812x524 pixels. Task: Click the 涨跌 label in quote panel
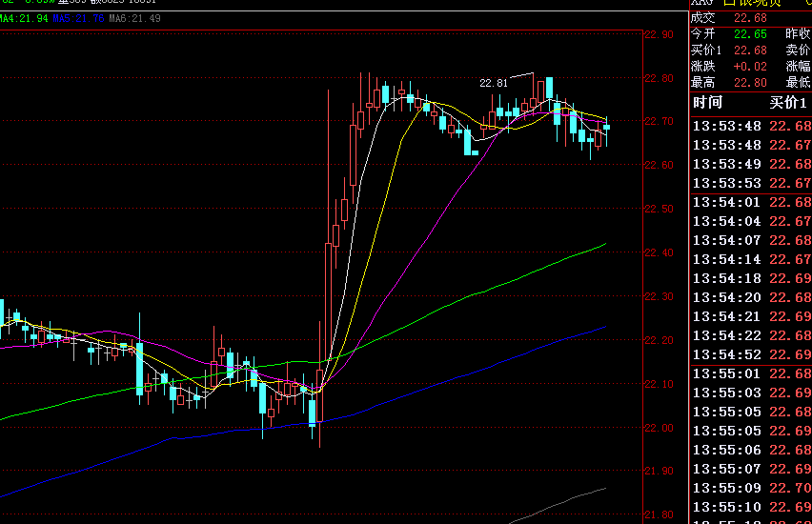[702, 67]
